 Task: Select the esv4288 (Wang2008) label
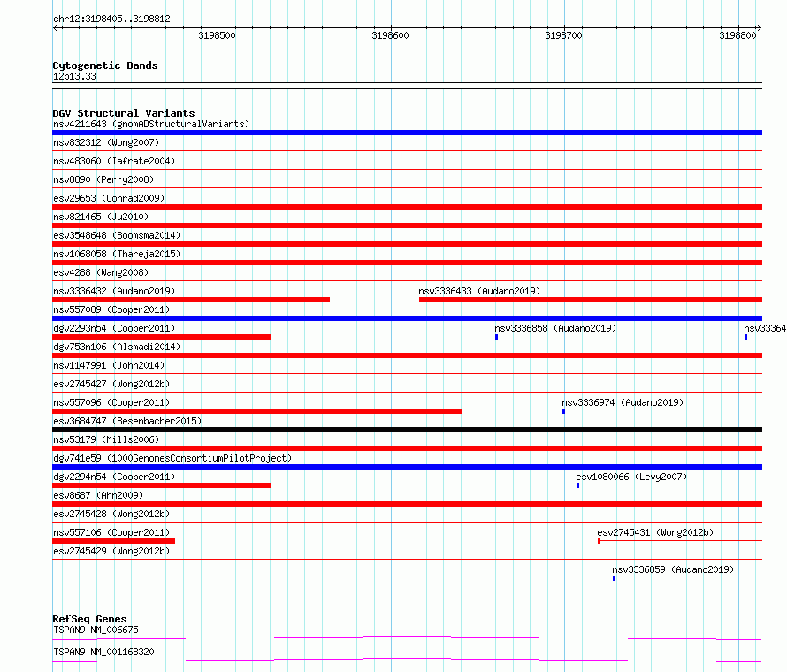tap(101, 272)
